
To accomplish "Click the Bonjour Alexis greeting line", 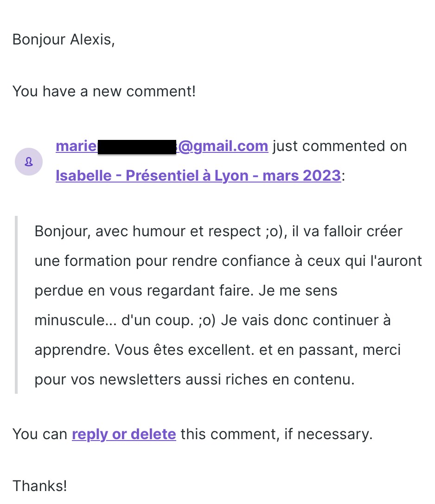I will point(64,39).
